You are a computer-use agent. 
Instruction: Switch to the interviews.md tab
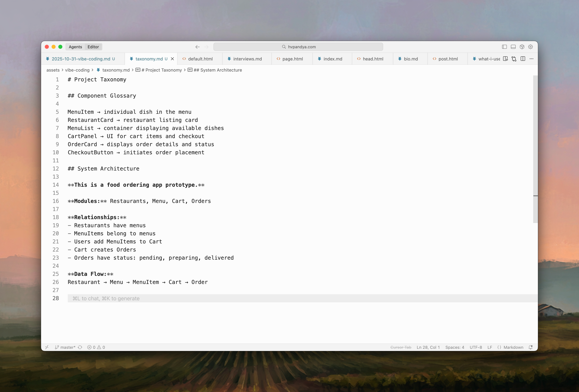[x=247, y=59]
